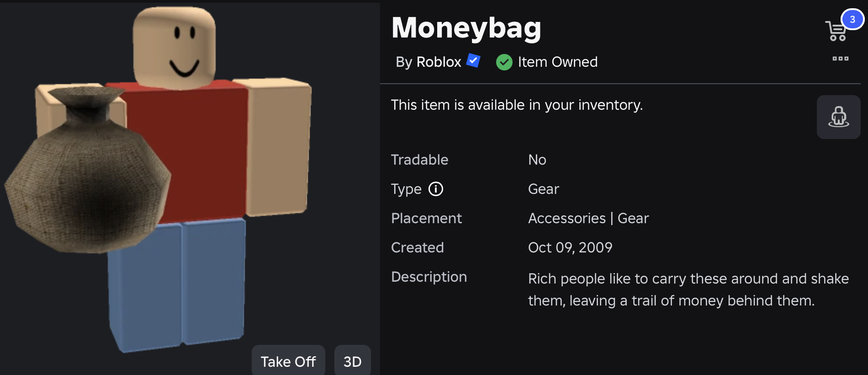
Task: Click the avatar preview thumbnail
Action: click(x=190, y=187)
